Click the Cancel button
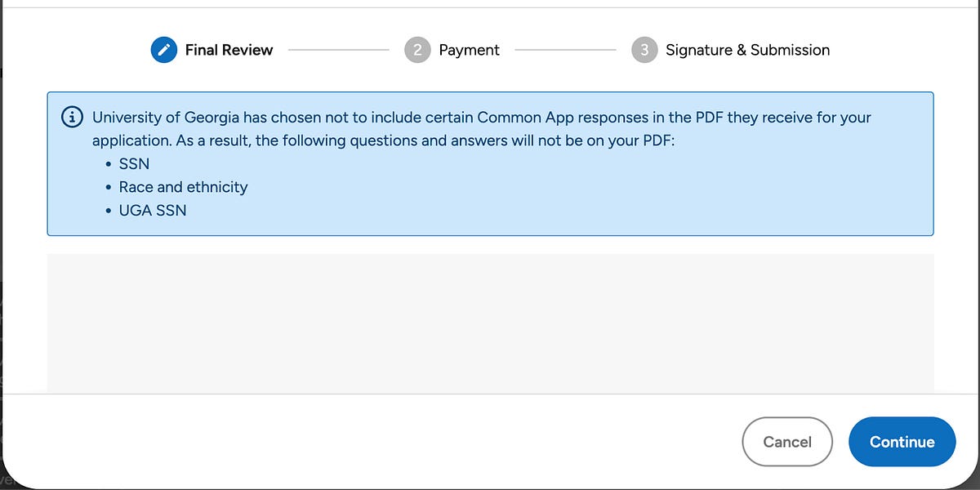Screen dimensions: 980x490 (x=787, y=441)
